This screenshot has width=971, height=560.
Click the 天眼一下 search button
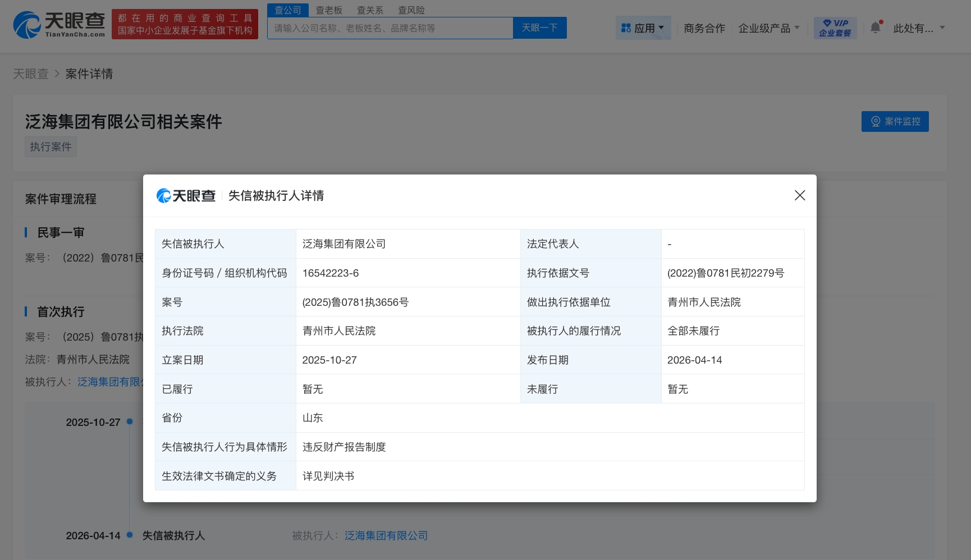pyautogui.click(x=539, y=28)
